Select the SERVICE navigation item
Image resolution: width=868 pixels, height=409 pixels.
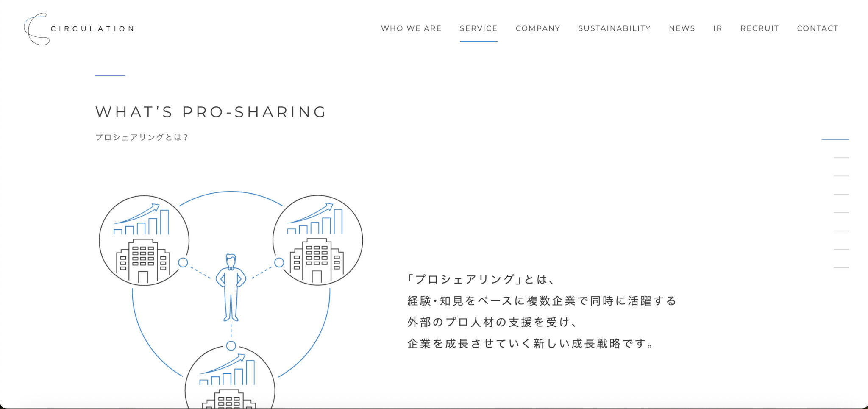[479, 28]
